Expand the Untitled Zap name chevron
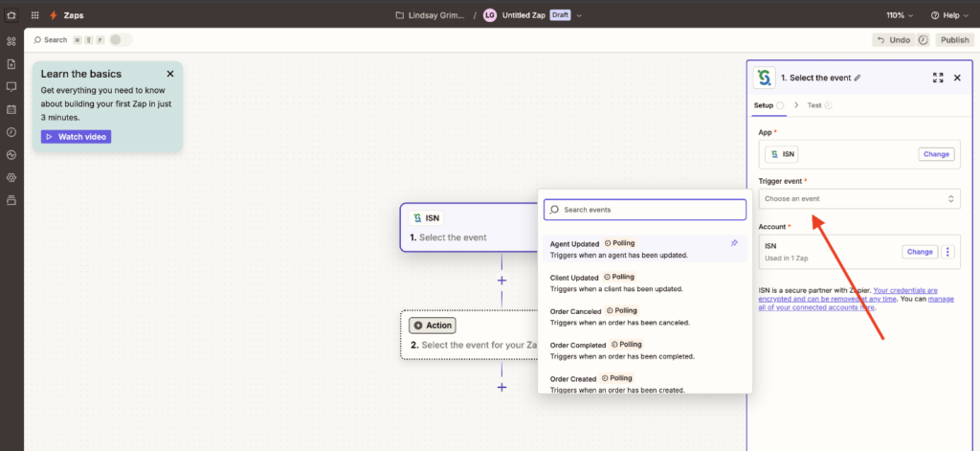 tap(579, 15)
